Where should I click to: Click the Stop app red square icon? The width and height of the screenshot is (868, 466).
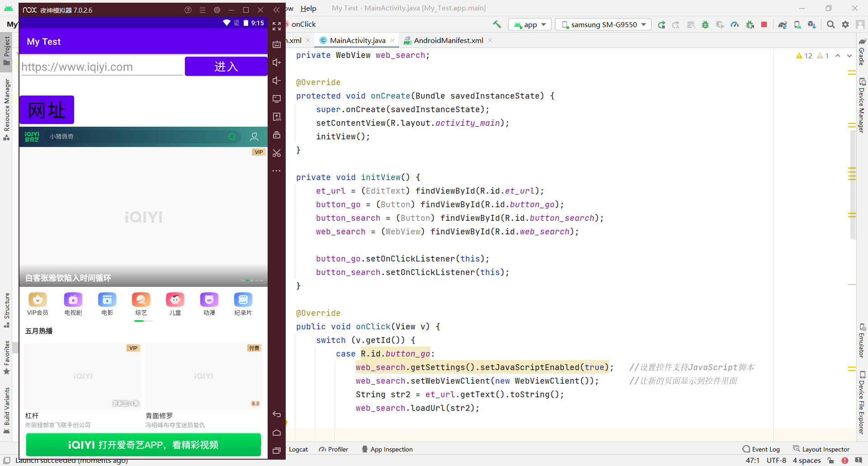(764, 24)
